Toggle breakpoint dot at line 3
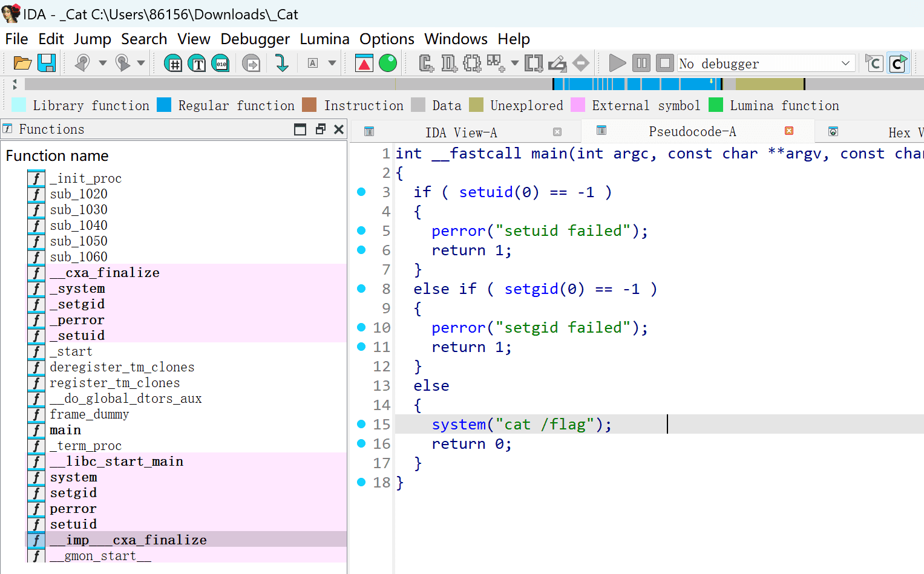 coord(361,192)
